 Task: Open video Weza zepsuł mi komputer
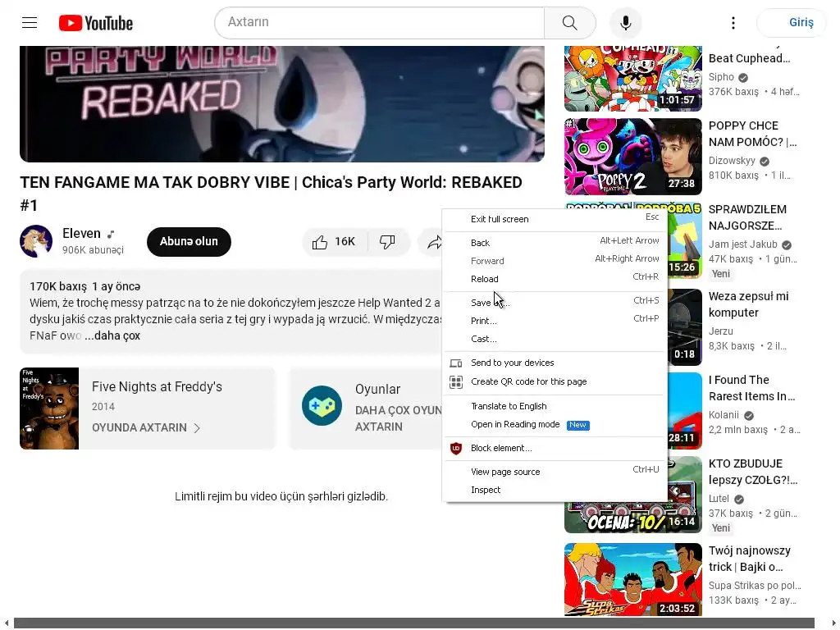(x=748, y=304)
